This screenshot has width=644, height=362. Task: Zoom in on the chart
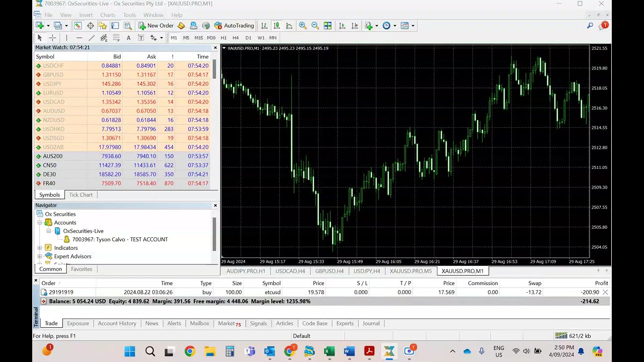pyautogui.click(x=302, y=26)
